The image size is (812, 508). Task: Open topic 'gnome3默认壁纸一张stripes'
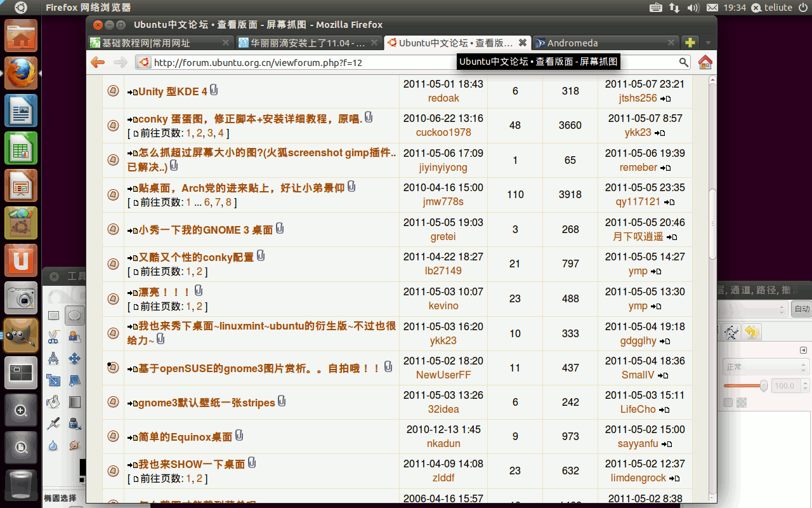(x=207, y=403)
